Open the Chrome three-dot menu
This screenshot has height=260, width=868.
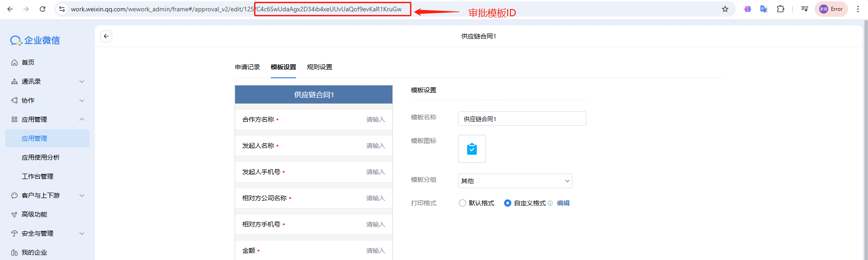(858, 9)
